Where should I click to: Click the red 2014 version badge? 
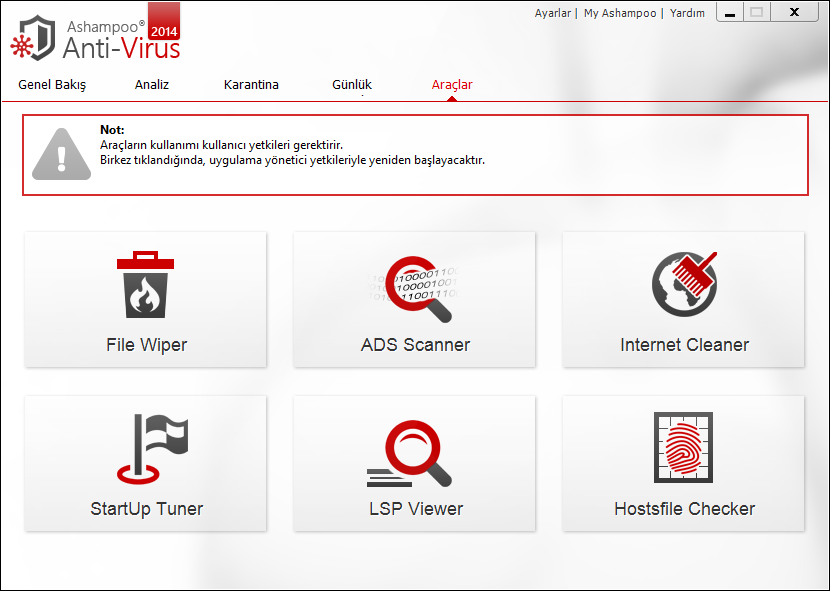click(x=164, y=22)
